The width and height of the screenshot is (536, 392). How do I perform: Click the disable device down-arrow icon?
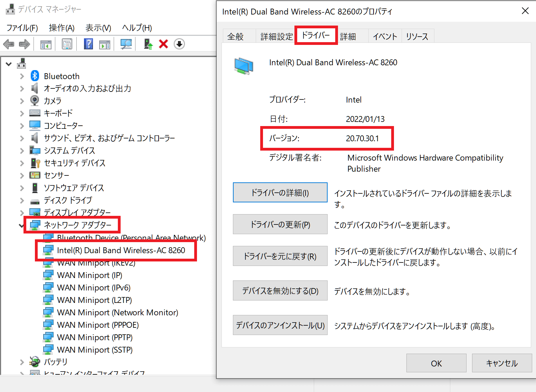click(x=179, y=44)
